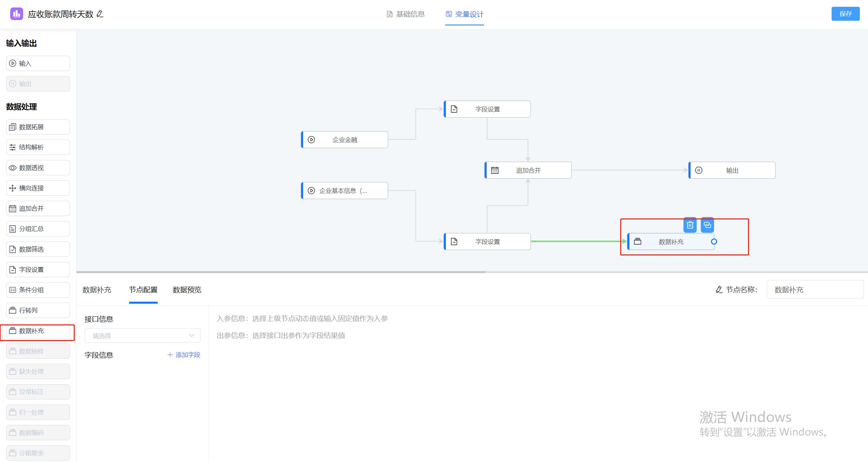Screen dimensions: 868x462
Task: Select the 数据筛选 tool
Action: [x=37, y=249]
